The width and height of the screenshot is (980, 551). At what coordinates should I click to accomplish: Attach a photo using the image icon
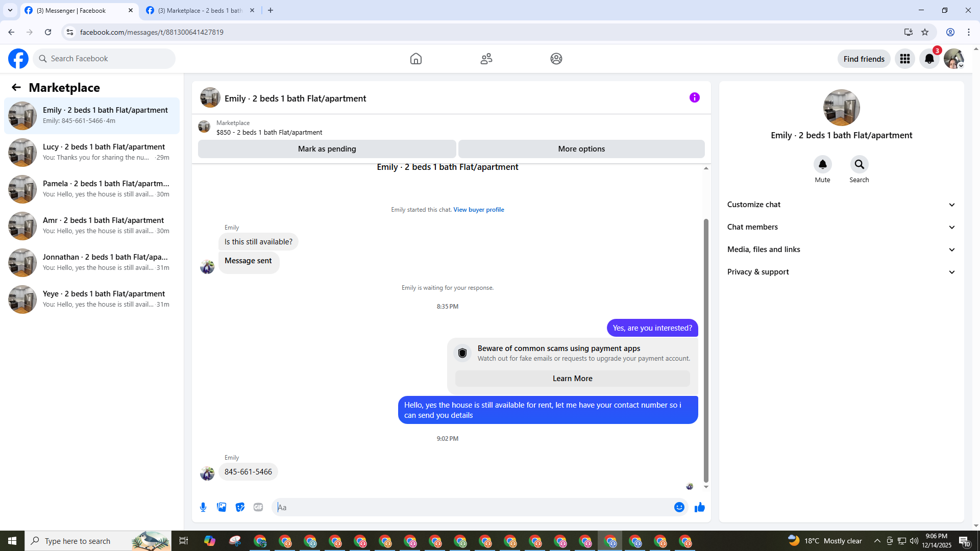[222, 507]
